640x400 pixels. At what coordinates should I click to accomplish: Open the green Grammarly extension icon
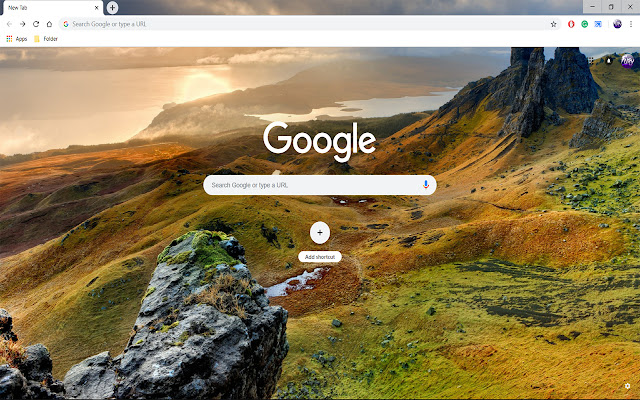pos(584,24)
